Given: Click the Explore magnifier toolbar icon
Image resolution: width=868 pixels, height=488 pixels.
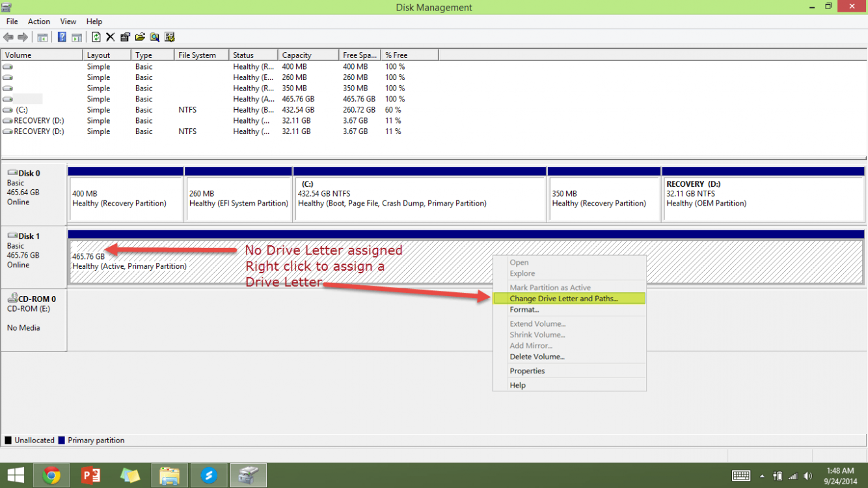Looking at the screenshot, I should click(154, 37).
